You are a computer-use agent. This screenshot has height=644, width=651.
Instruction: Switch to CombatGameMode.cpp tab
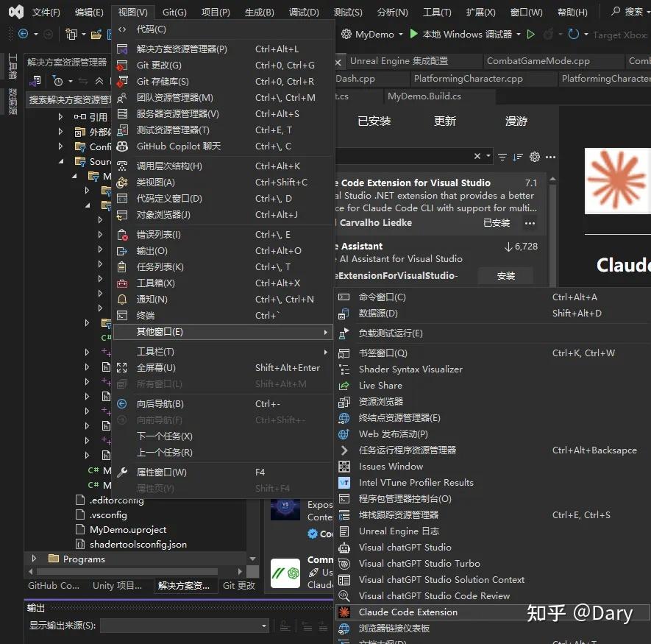(x=538, y=61)
